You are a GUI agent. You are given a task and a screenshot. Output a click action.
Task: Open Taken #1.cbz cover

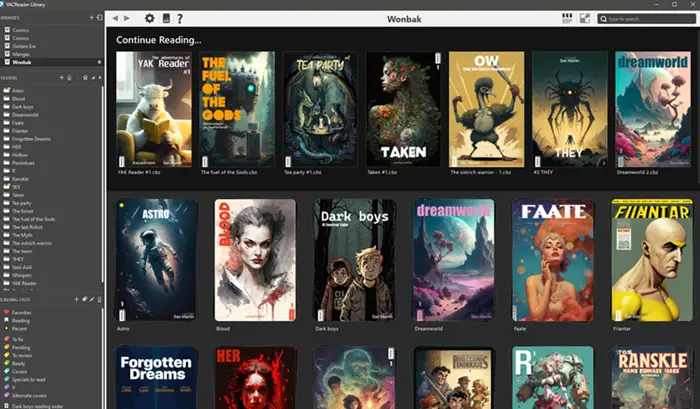click(404, 109)
